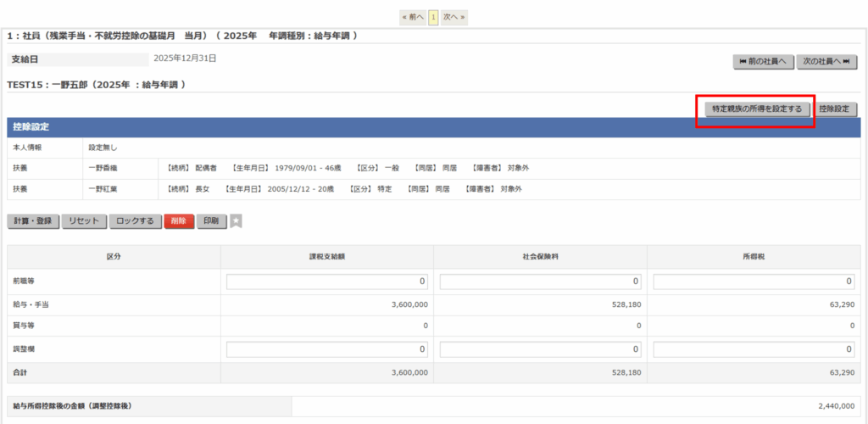Open 特定親族の所得を設定する
The image size is (868, 424).
[757, 109]
